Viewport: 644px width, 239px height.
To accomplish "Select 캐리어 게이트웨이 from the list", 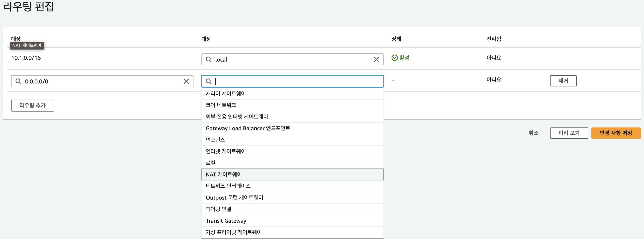I will click(x=292, y=93).
